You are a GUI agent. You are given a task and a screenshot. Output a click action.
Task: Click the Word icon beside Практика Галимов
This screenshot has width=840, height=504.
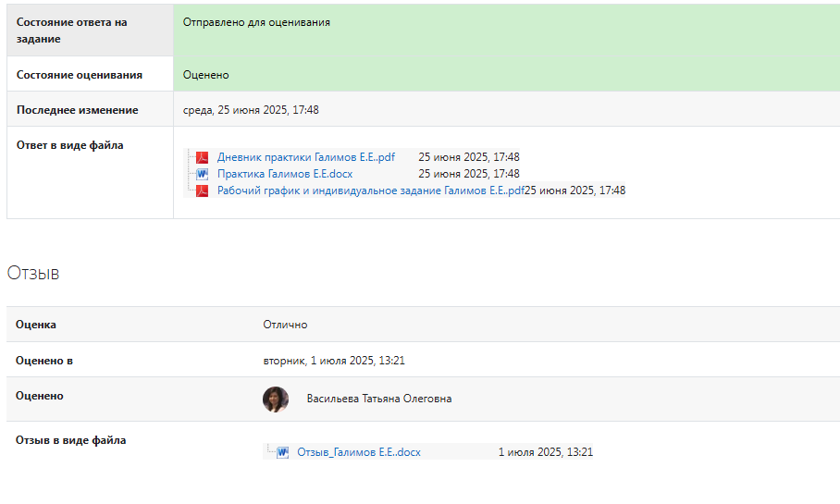202,174
